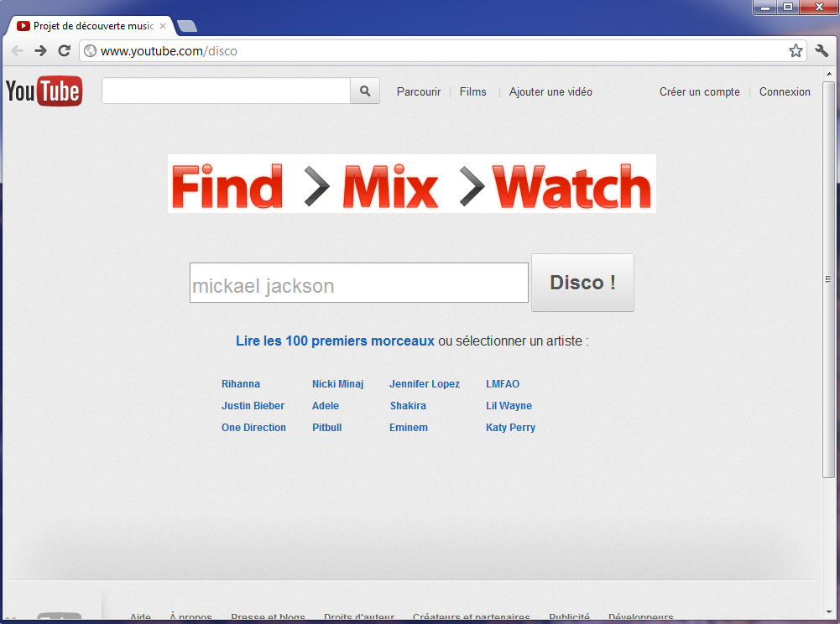
Task: Open a new tab with the tab button
Action: coord(186,26)
